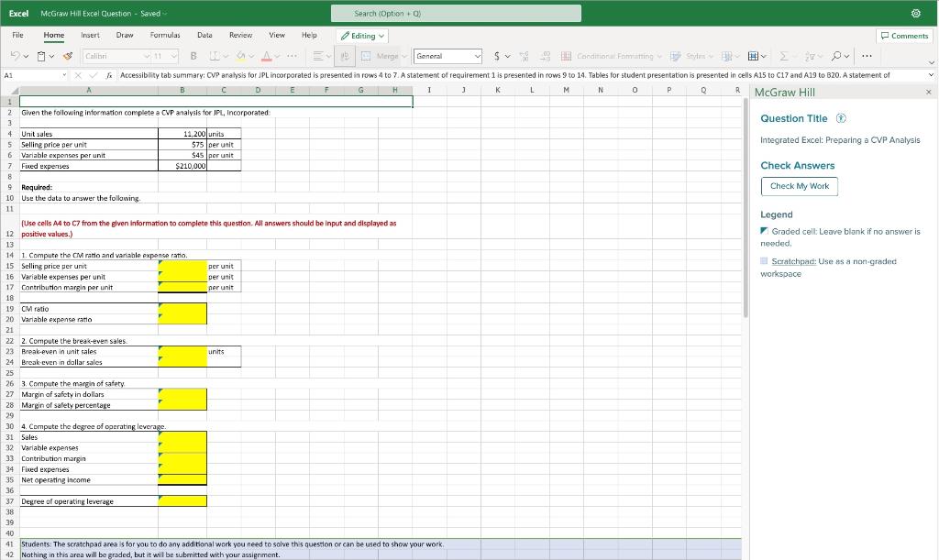Switch to the Formulas tab

(165, 36)
